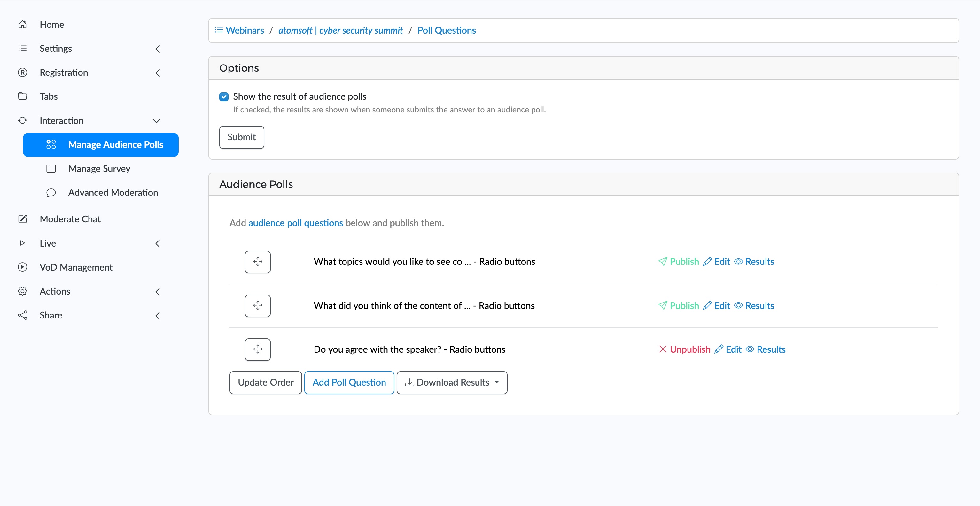Image resolution: width=980 pixels, height=506 pixels.
Task: Click the Actions gear icon
Action: [22, 291]
